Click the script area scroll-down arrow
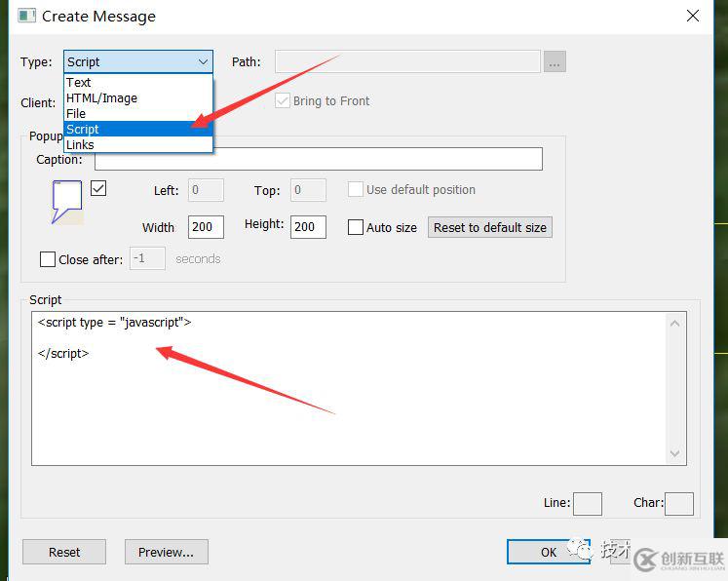 tap(675, 453)
